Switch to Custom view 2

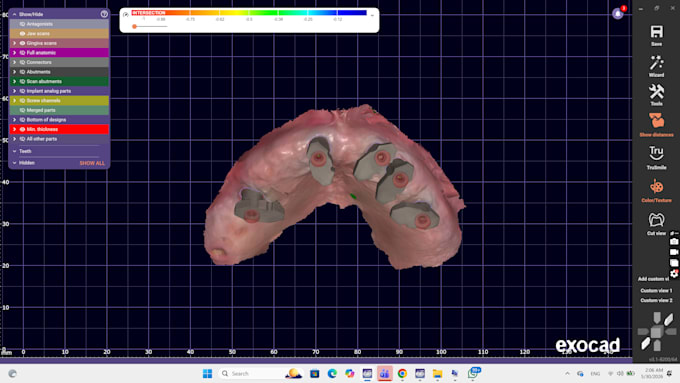pyautogui.click(x=656, y=300)
